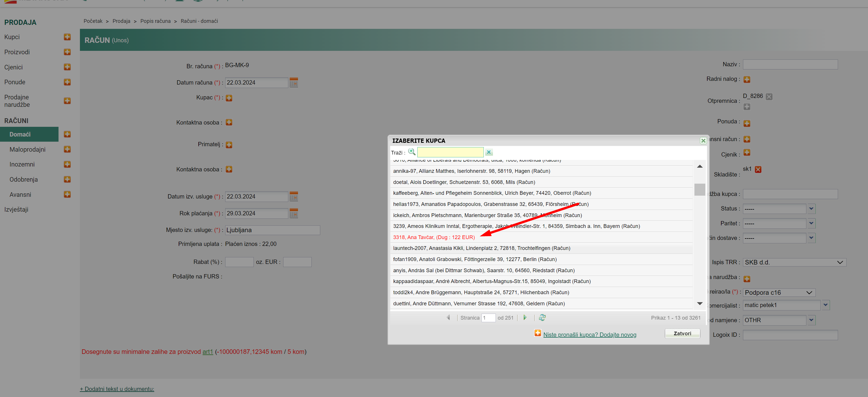Open the Ponude sidebar menu item

click(x=15, y=82)
